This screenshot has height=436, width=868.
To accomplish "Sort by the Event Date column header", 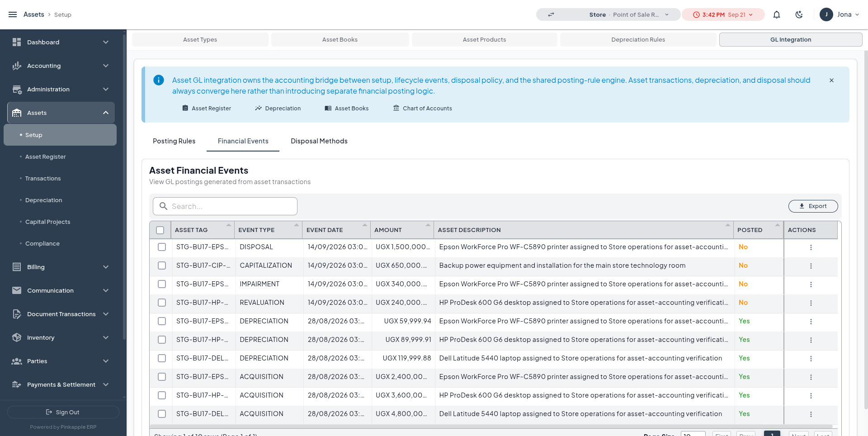I will (x=336, y=230).
